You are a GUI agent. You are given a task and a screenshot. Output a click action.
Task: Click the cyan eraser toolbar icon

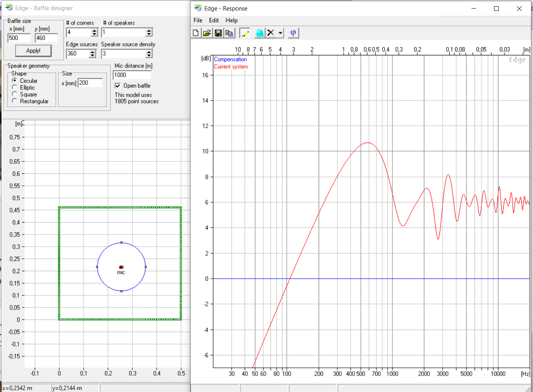pyautogui.click(x=259, y=33)
